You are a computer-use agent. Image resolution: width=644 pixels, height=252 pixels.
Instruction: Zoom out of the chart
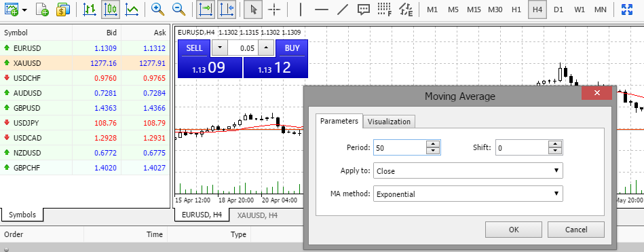[178, 10]
